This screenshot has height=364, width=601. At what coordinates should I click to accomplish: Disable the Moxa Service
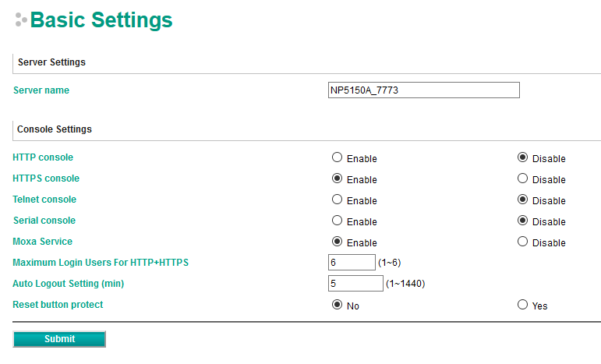[x=522, y=242]
